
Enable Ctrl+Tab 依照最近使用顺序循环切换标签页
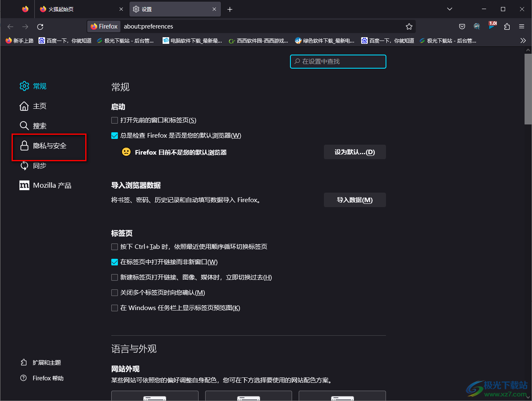(115, 247)
